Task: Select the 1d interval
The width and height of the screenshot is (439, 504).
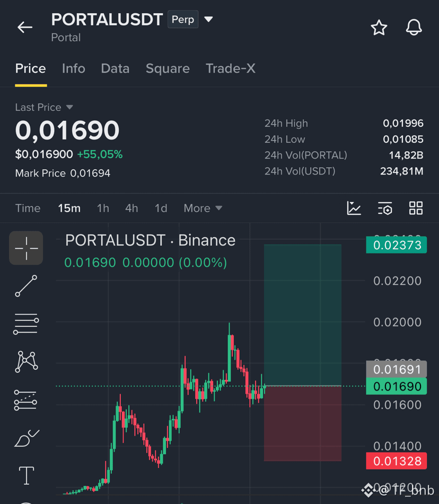Action: click(161, 208)
